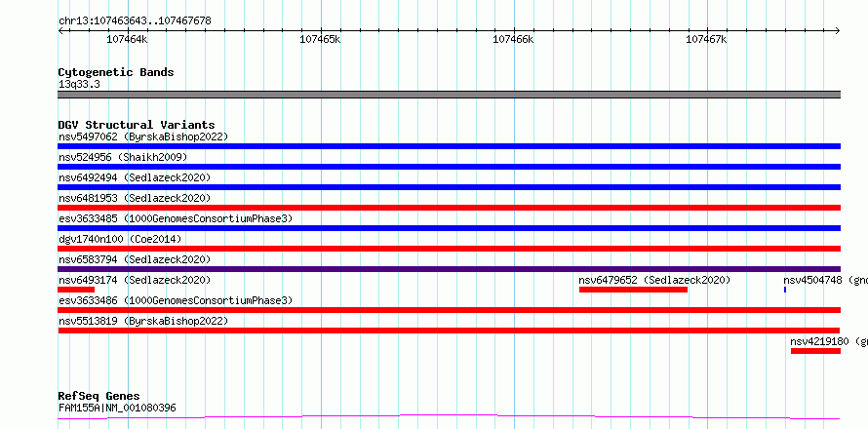Click the chr13:107463643..107467678 coordinate text
The height and width of the screenshot is (429, 868).
pos(135,21)
